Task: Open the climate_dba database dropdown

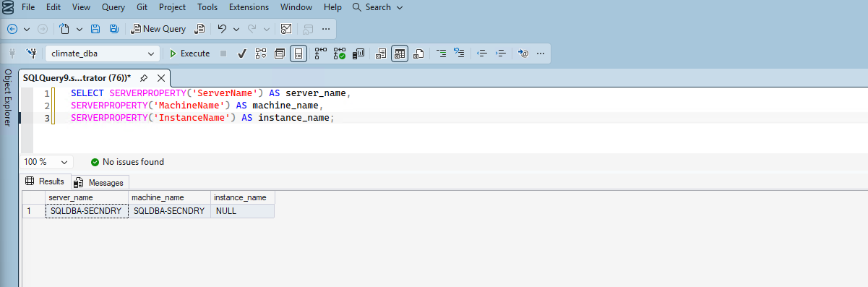Action: (103, 53)
